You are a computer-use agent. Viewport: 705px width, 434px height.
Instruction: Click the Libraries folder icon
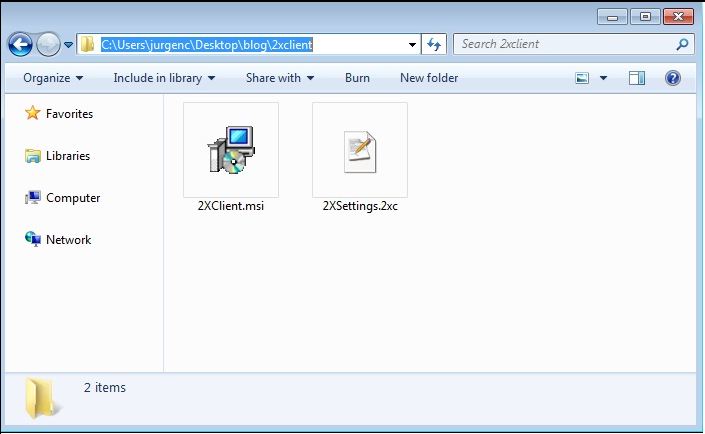32,156
